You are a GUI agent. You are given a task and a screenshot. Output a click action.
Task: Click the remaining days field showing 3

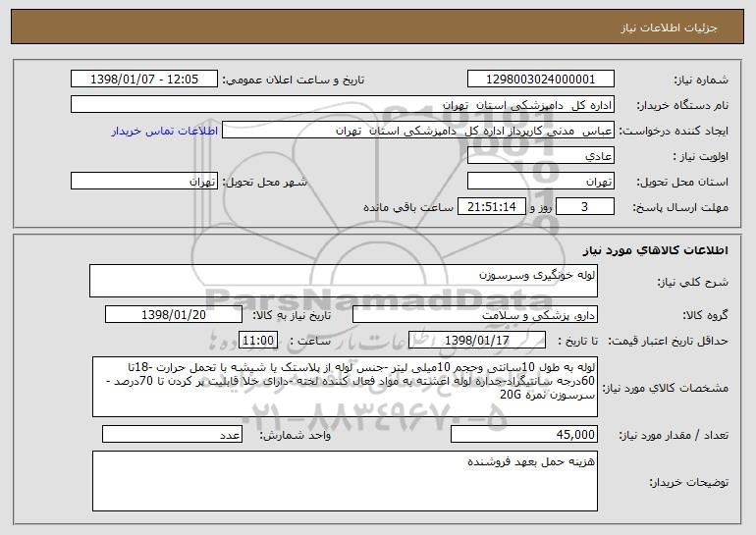(x=585, y=207)
